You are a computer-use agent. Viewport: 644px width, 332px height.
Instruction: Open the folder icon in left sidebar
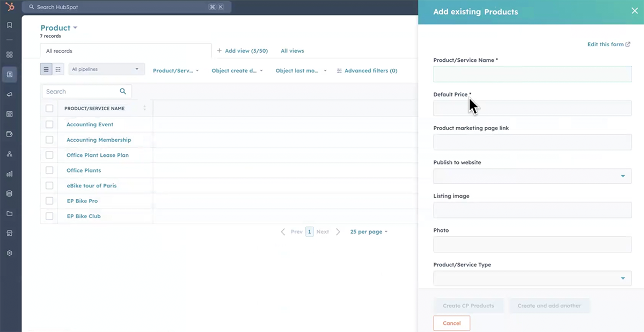click(10, 213)
